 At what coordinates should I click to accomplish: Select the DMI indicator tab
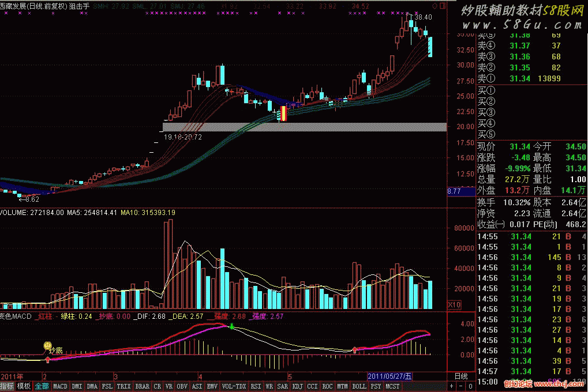pos(77,386)
